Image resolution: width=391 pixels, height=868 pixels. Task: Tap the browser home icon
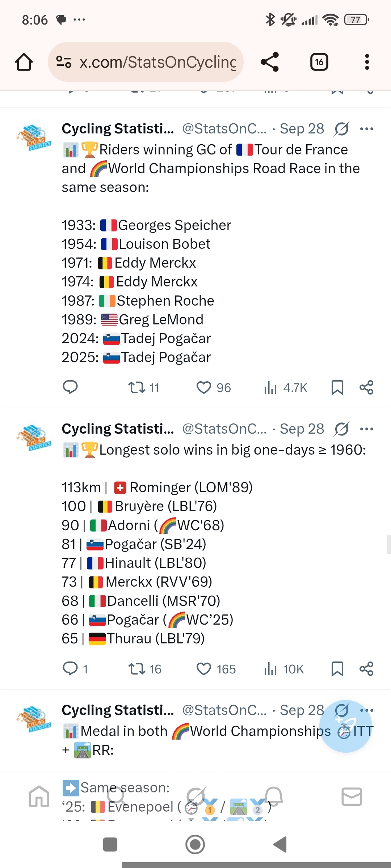click(24, 62)
